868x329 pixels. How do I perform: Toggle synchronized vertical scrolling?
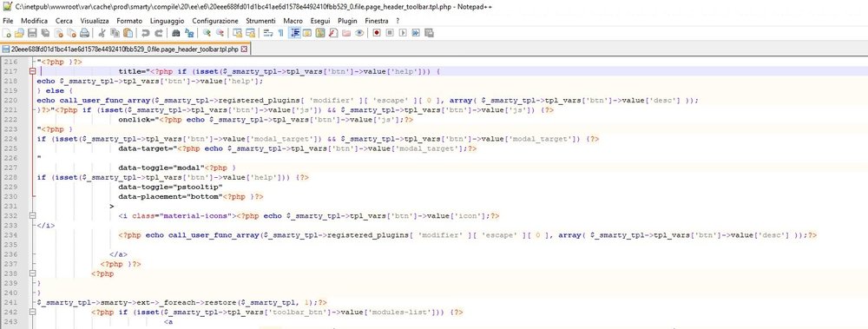click(x=237, y=33)
